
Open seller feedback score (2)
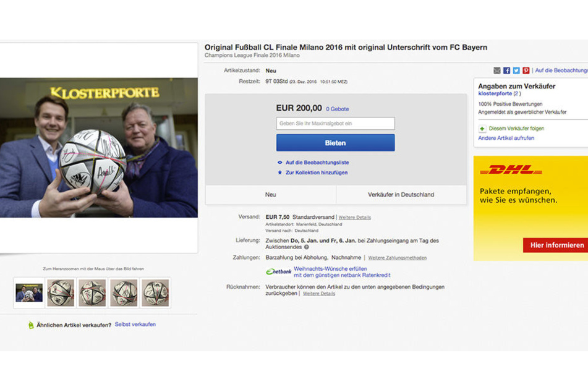click(517, 93)
